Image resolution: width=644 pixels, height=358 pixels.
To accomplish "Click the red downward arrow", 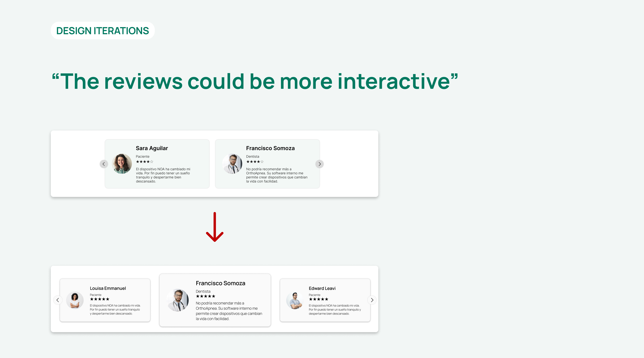I will [215, 227].
